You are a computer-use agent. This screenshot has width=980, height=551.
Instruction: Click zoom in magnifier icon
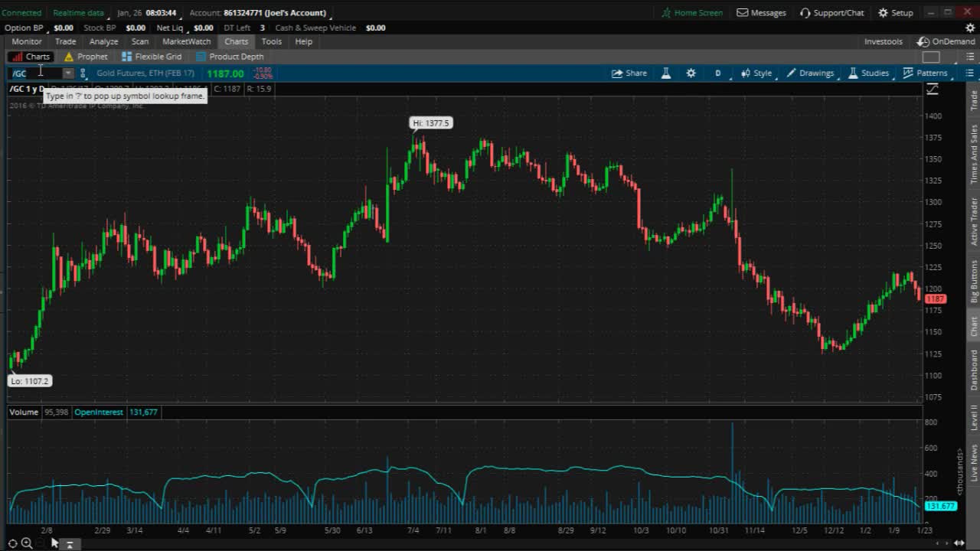[27, 543]
